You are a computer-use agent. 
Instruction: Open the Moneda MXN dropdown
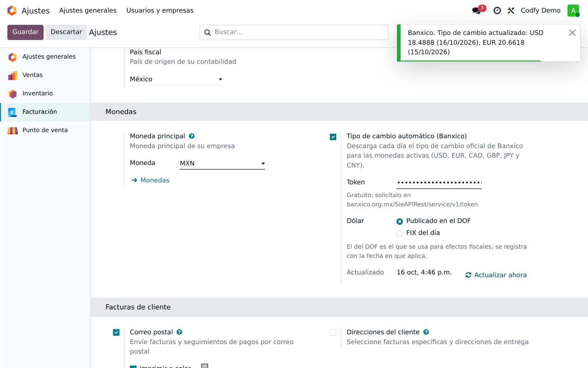coord(222,163)
